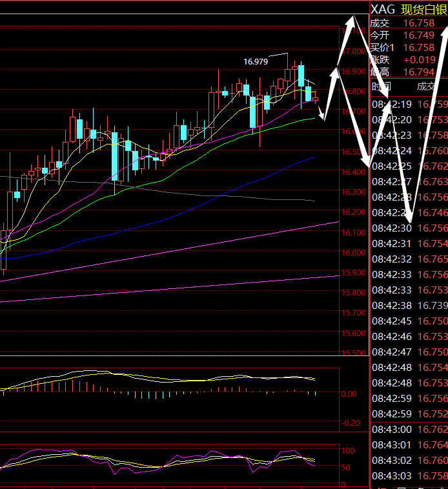Select the 08:42:33 tick priced 16.756
This screenshot has height=489, width=448.
(x=409, y=274)
